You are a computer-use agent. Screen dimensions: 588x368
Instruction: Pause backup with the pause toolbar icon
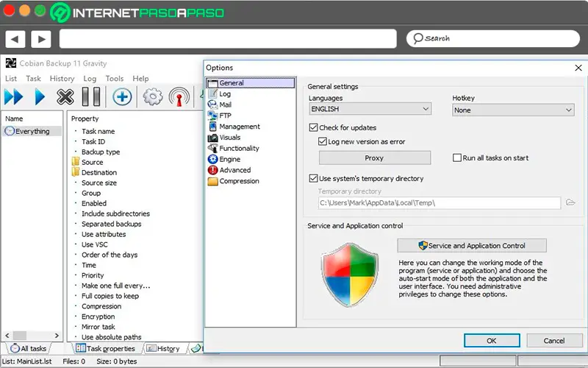point(91,97)
